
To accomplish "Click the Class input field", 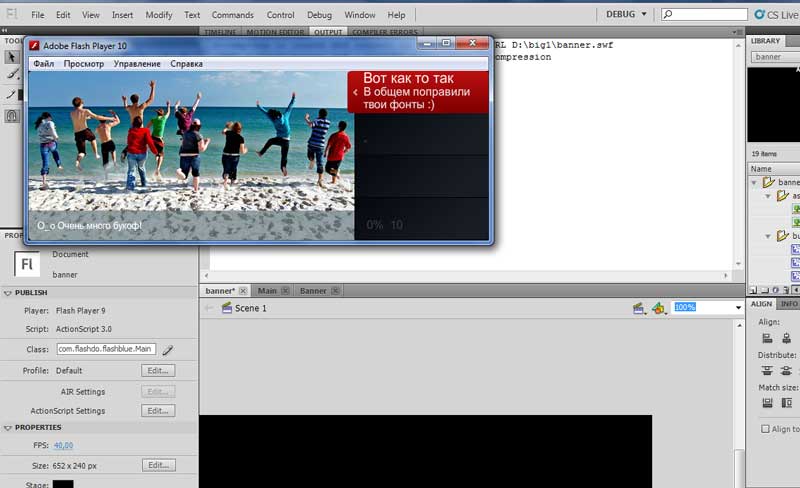I will [106, 349].
